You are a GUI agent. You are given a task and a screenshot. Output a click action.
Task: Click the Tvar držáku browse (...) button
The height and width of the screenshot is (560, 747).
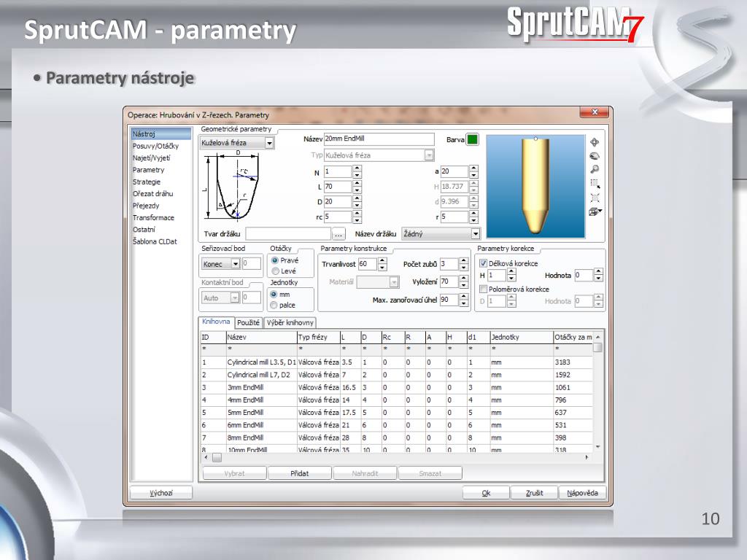(x=338, y=234)
